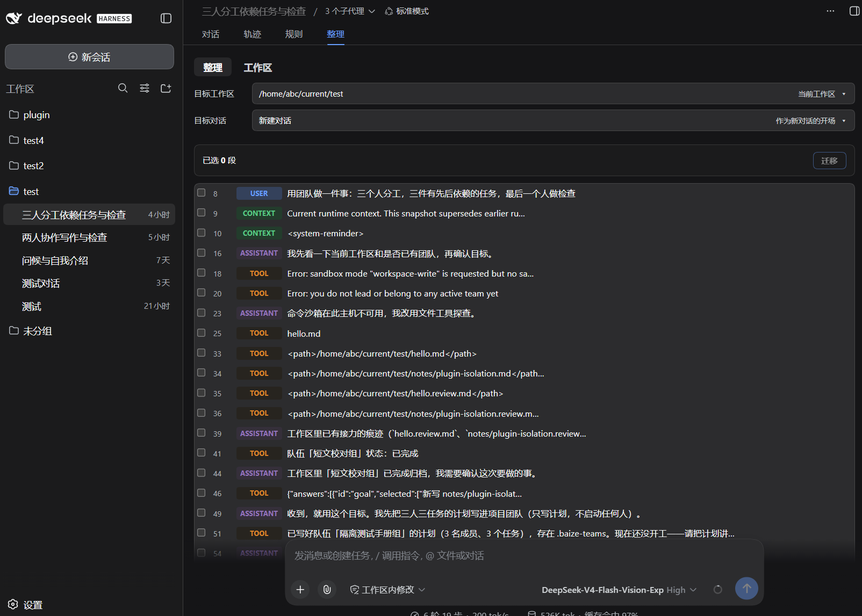Click the 目标对话 新建对话 field
Screen dimensions: 862x616
pyautogui.click(x=553, y=120)
